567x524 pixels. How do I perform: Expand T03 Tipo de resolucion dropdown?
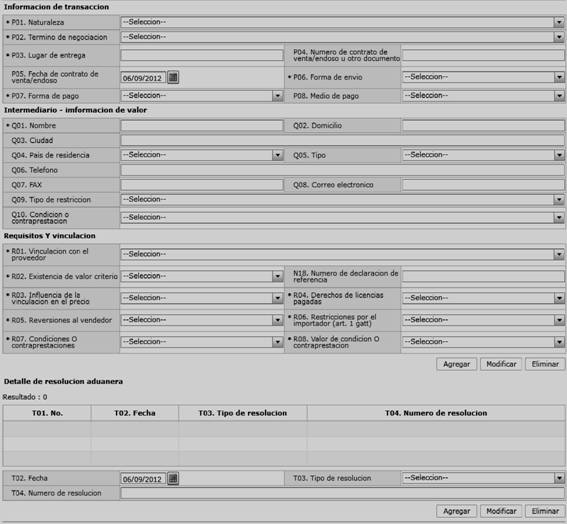point(483,478)
